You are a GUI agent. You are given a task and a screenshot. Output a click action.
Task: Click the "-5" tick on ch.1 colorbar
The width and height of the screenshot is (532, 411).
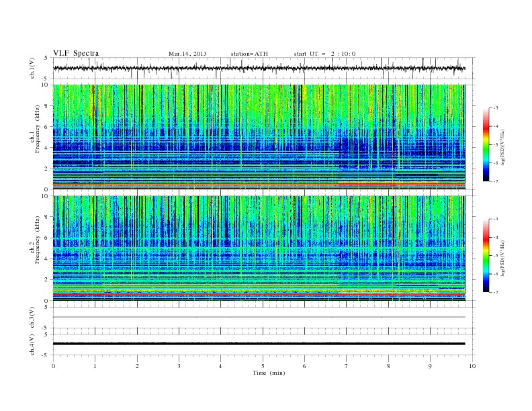click(x=496, y=145)
